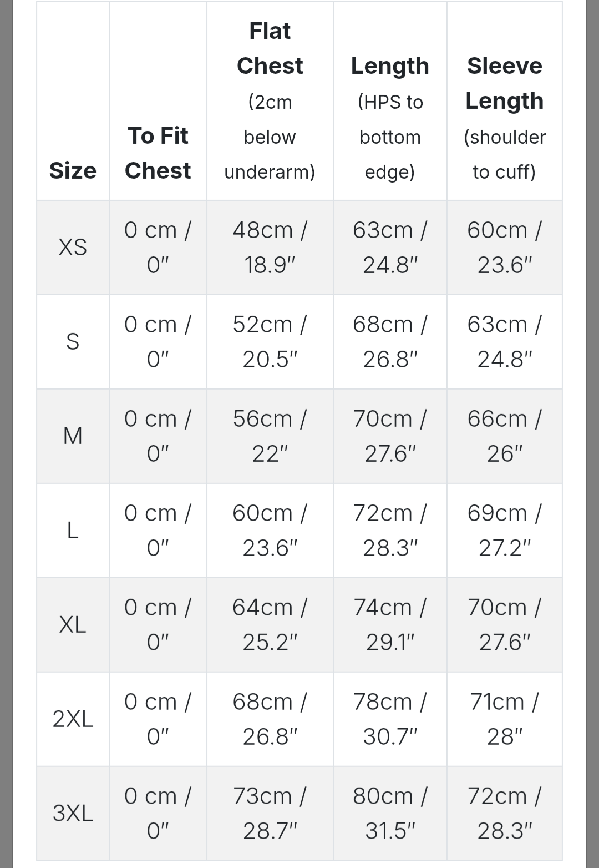Click the Size column header

click(73, 170)
